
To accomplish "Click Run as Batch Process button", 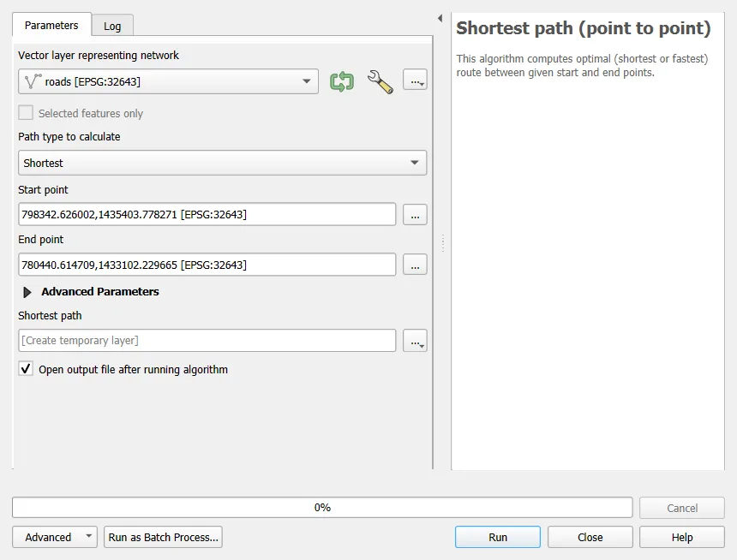I will [163, 537].
